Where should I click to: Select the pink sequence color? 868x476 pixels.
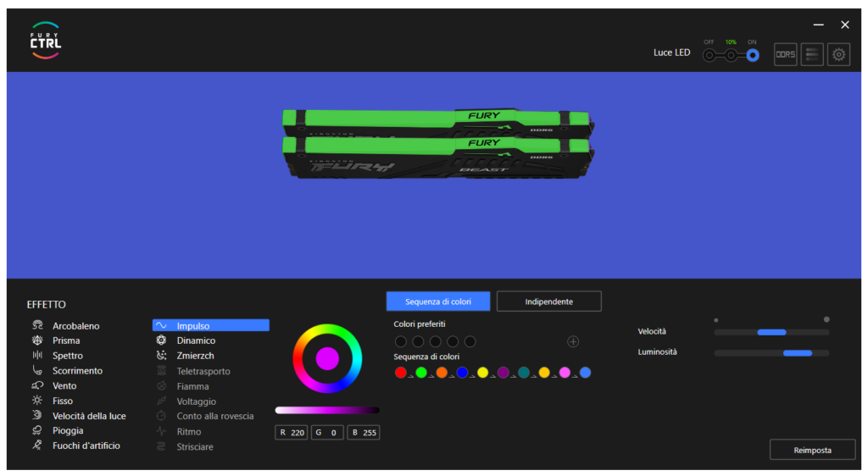point(565,373)
